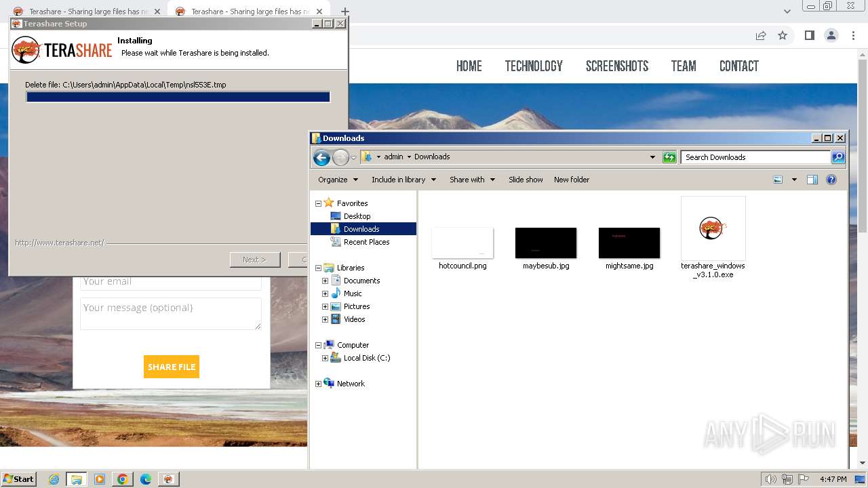The height and width of the screenshot is (488, 868).
Task: Expand the Music library node
Action: (325, 293)
